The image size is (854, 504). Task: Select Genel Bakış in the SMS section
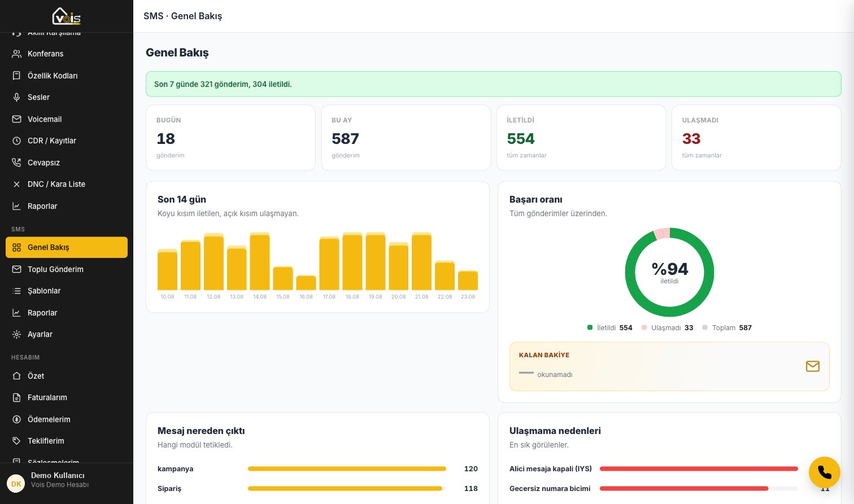(67, 247)
